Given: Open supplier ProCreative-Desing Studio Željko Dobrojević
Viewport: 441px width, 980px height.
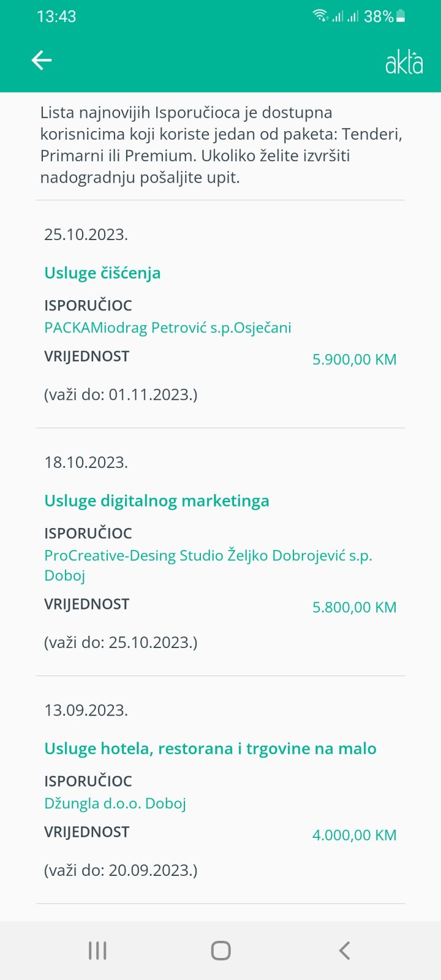Looking at the screenshot, I should (x=208, y=556).
